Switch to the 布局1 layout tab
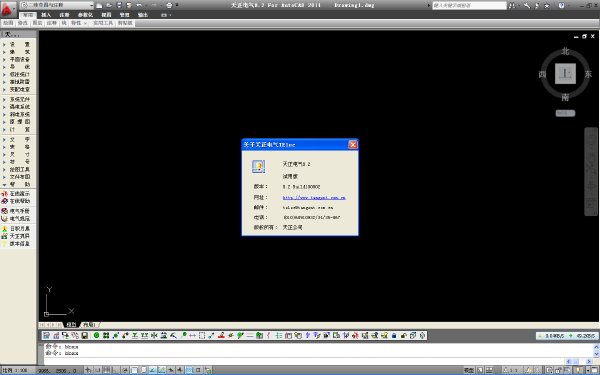Screen dimensions: 600x375 [89, 325]
